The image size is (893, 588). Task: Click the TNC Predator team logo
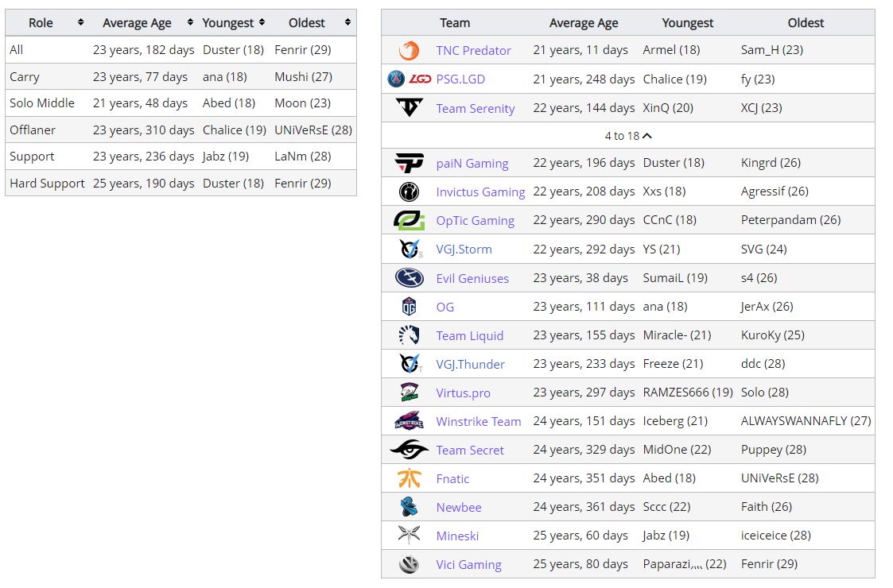409,50
